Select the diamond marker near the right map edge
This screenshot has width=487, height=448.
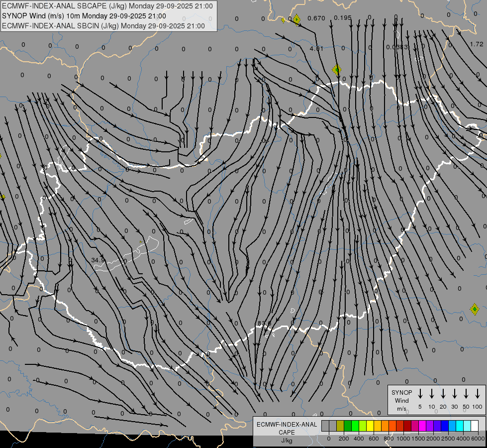pos(474,309)
